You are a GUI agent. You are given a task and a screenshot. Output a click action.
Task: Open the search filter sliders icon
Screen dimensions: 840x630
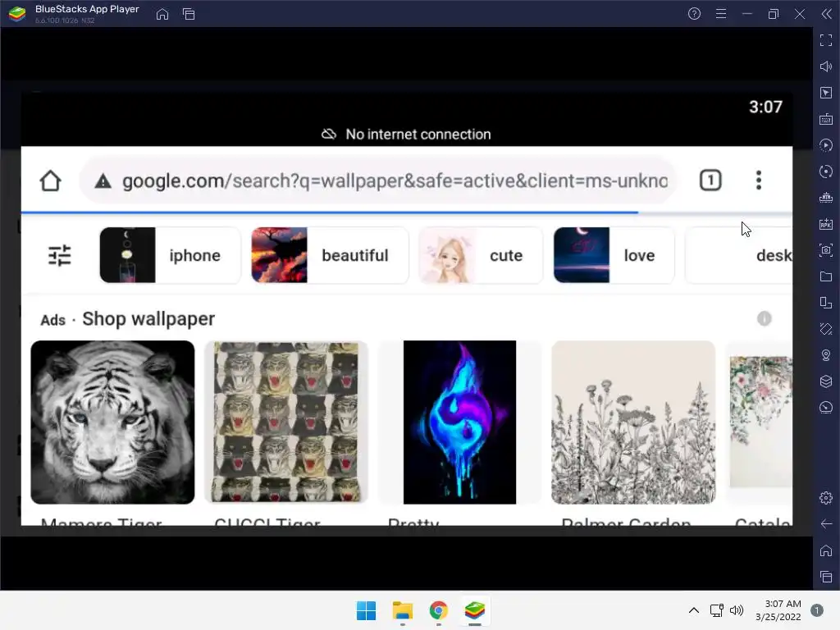point(59,256)
